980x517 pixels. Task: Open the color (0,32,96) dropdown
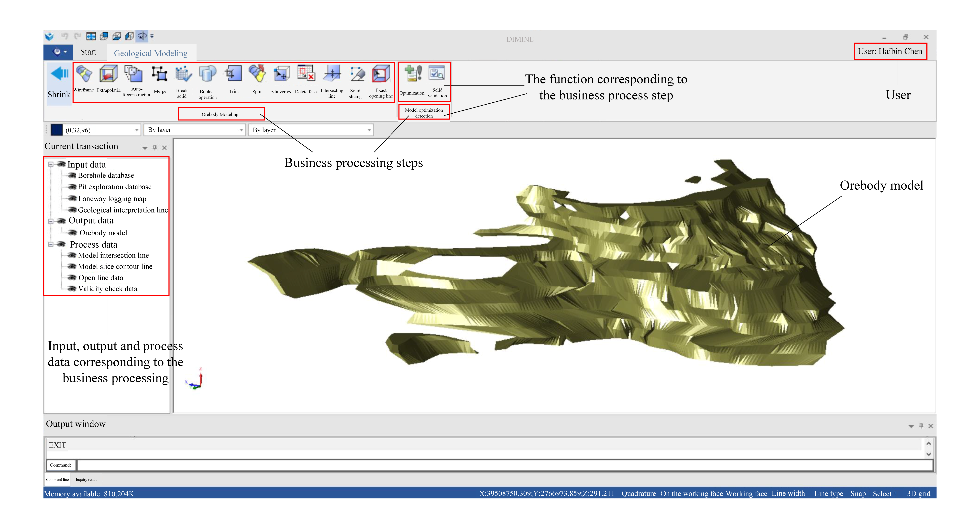137,130
